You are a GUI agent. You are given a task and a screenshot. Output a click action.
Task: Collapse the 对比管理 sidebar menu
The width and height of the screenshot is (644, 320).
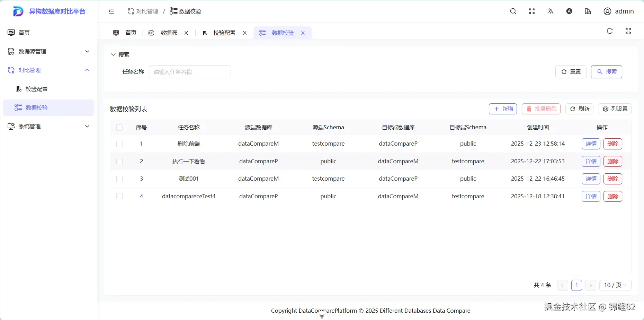tap(49, 70)
